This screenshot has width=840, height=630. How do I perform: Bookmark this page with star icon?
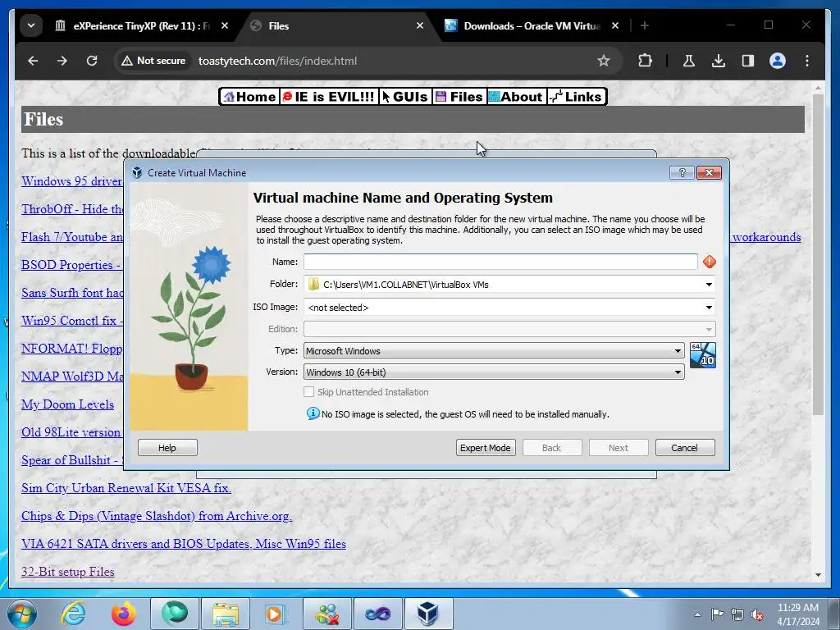pos(604,61)
